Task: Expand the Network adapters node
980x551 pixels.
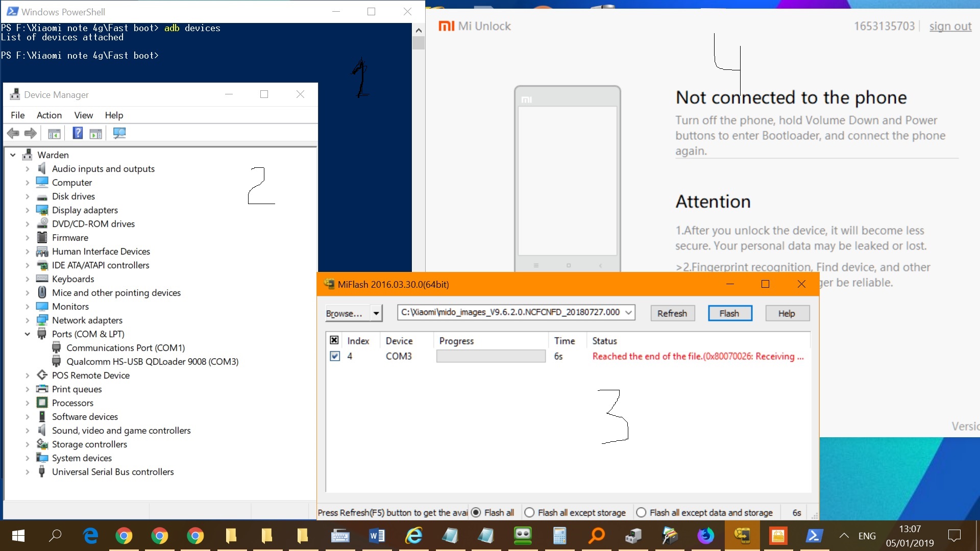Action: click(x=27, y=320)
